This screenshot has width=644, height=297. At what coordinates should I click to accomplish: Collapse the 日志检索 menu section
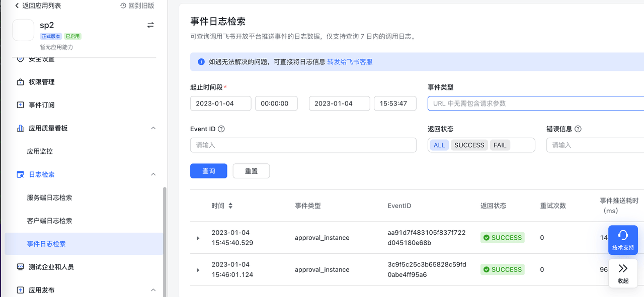[153, 174]
